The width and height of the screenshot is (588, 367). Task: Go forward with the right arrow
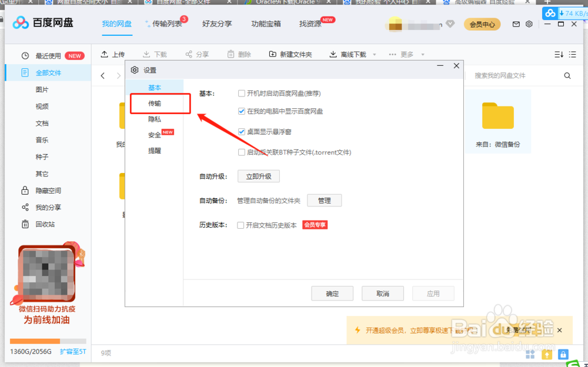(119, 75)
